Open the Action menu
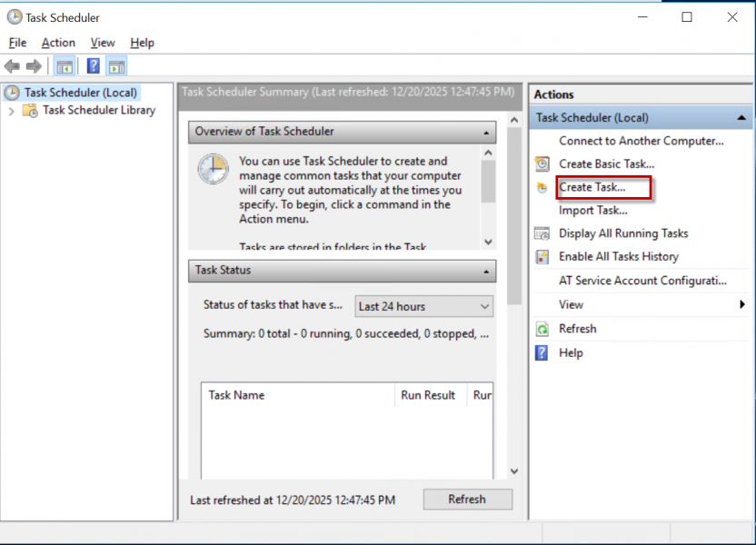Screen dimensions: 756x545 tap(58, 43)
